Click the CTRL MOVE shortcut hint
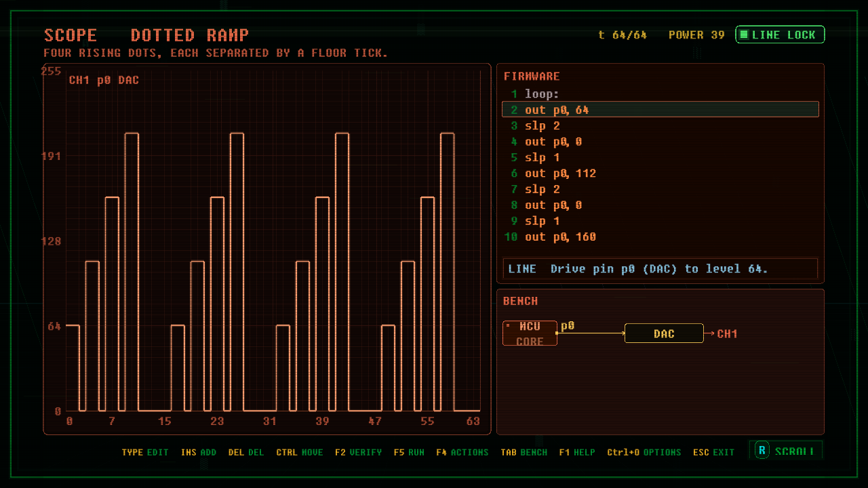Viewport: 868px width, 488px height. pos(300,452)
